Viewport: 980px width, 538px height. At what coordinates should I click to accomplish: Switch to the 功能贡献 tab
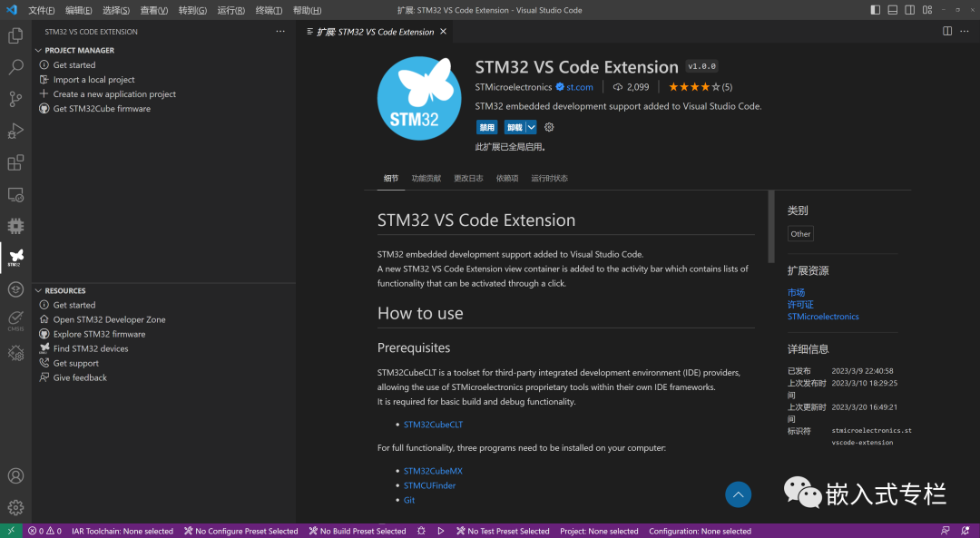click(426, 179)
